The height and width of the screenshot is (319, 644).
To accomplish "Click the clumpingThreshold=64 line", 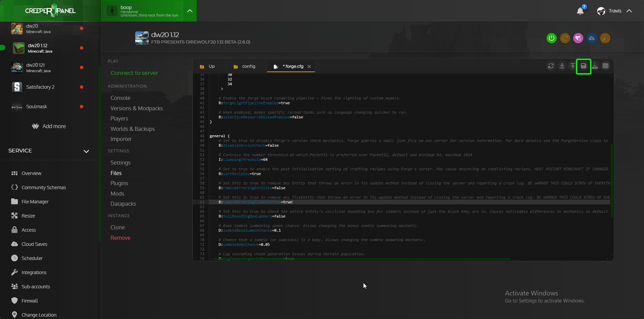I will (243, 159).
